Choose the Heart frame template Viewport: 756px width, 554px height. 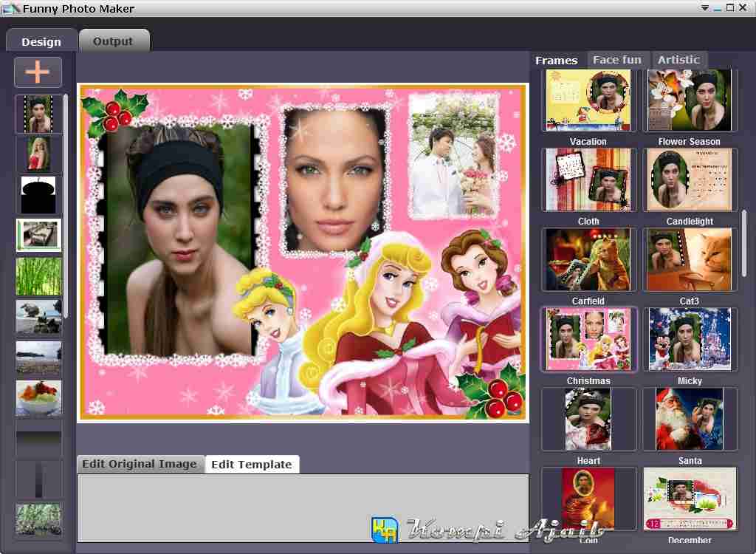pyautogui.click(x=588, y=419)
